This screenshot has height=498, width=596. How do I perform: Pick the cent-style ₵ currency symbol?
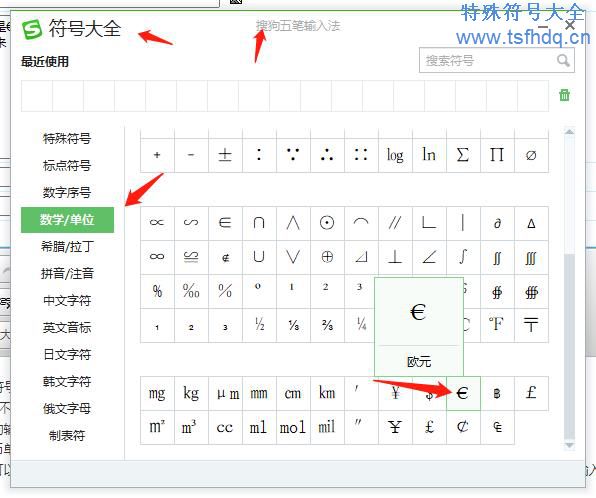[x=463, y=427]
